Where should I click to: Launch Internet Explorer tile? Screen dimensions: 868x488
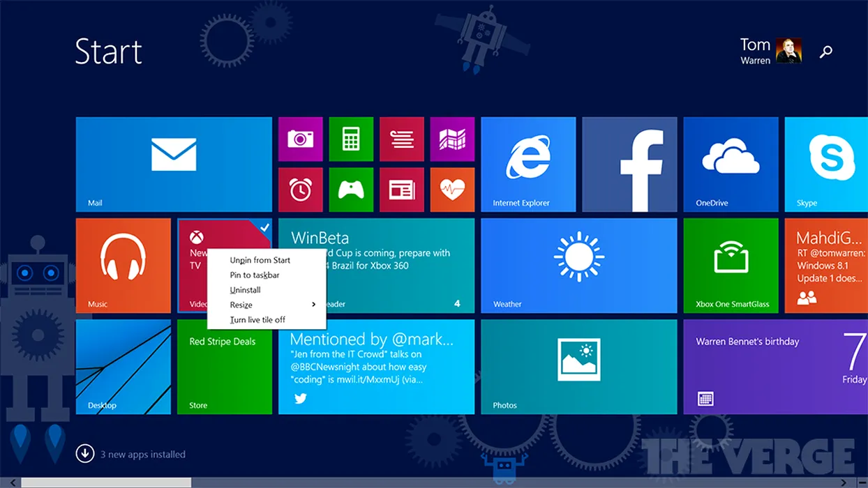[528, 164]
